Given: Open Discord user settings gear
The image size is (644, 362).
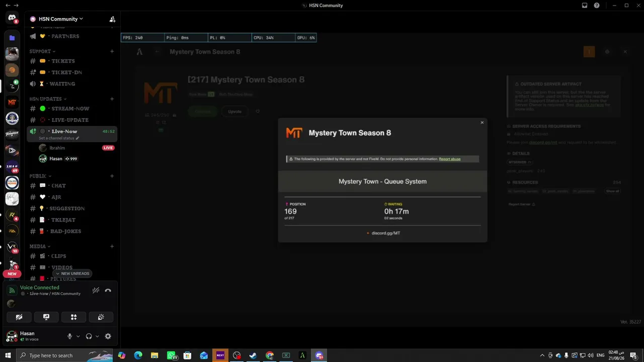Looking at the screenshot, I should (x=108, y=336).
